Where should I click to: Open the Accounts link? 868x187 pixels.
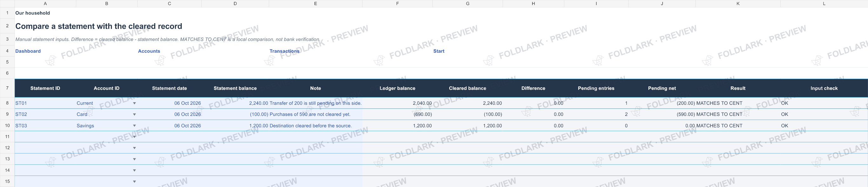coord(149,51)
